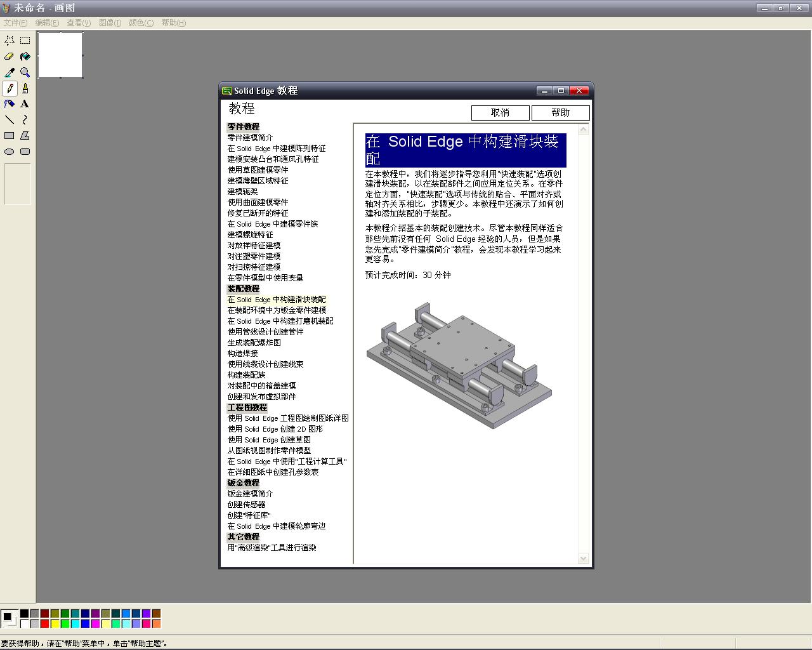812x650 pixels.
Task: Open the 修复已断开的特征 tutorial link
Action: (x=258, y=213)
